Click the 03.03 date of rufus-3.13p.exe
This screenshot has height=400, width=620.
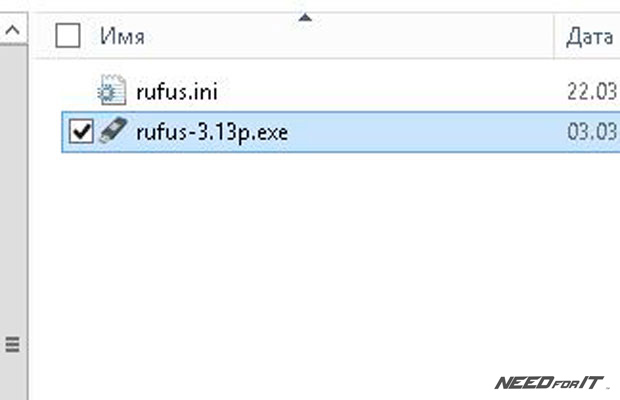point(592,132)
